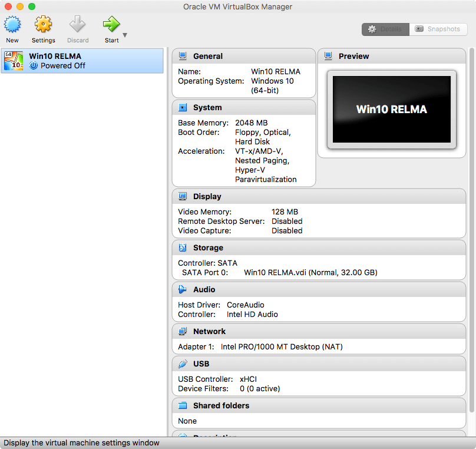Click the Controller: SATA line
This screenshot has width=476, height=449.
coord(207,263)
